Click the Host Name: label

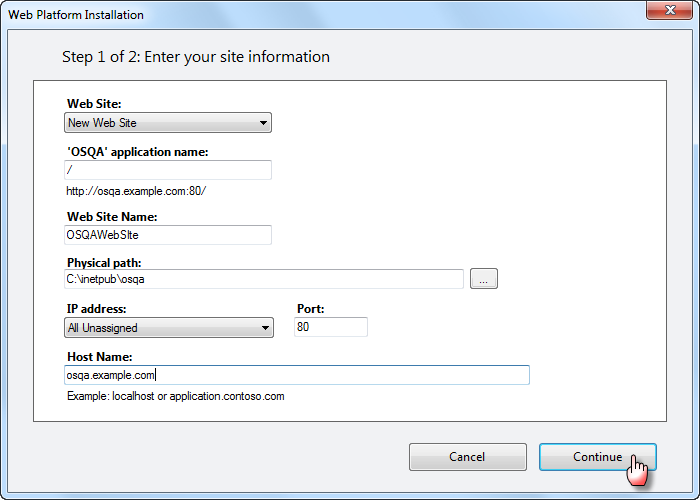click(100, 357)
